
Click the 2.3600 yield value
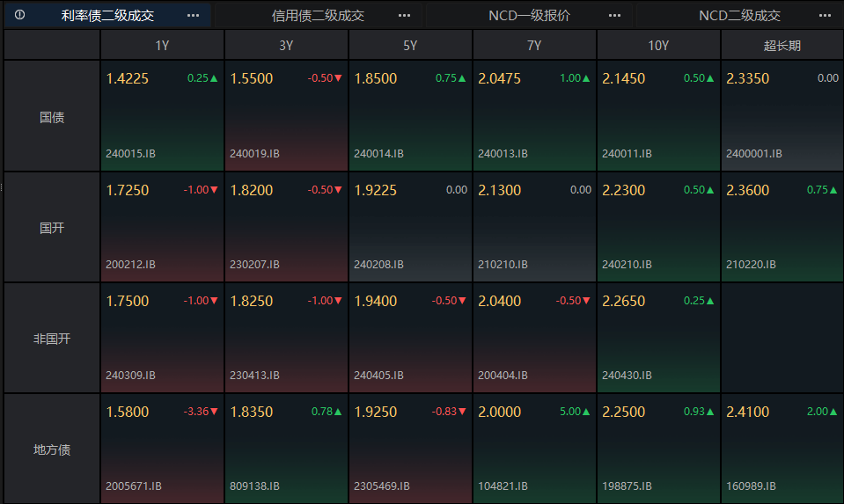[748, 190]
